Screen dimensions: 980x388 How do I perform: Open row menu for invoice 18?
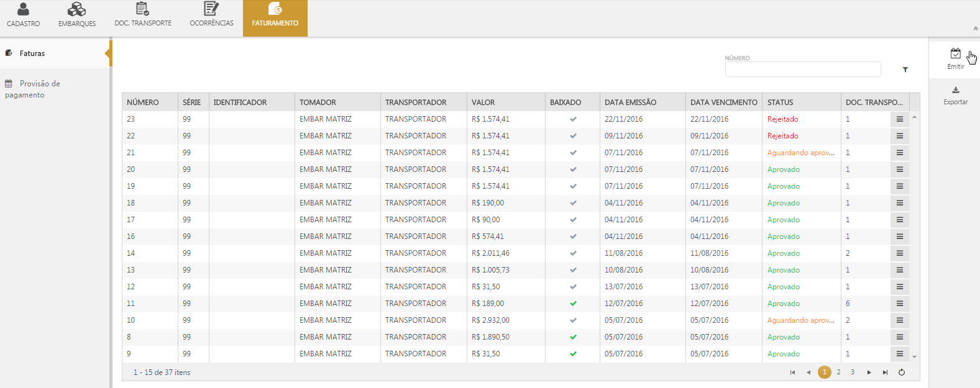tap(899, 203)
